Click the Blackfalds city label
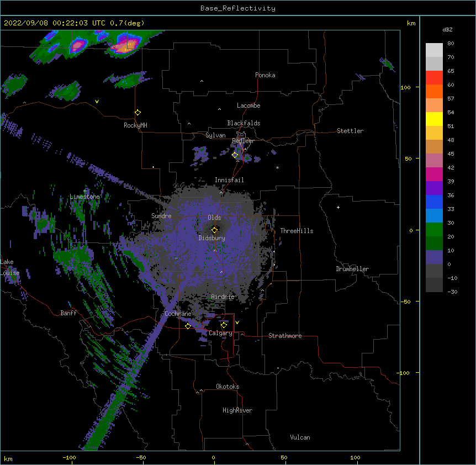Screen dimensions: 476x465 [x=244, y=123]
